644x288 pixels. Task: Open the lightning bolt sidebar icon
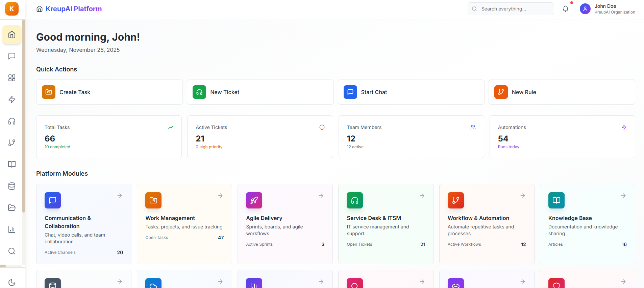[x=12, y=99]
